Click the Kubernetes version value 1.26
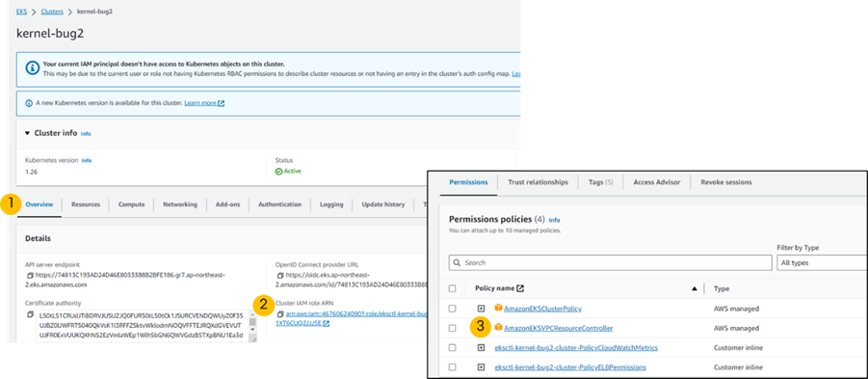The width and height of the screenshot is (868, 379). point(31,172)
